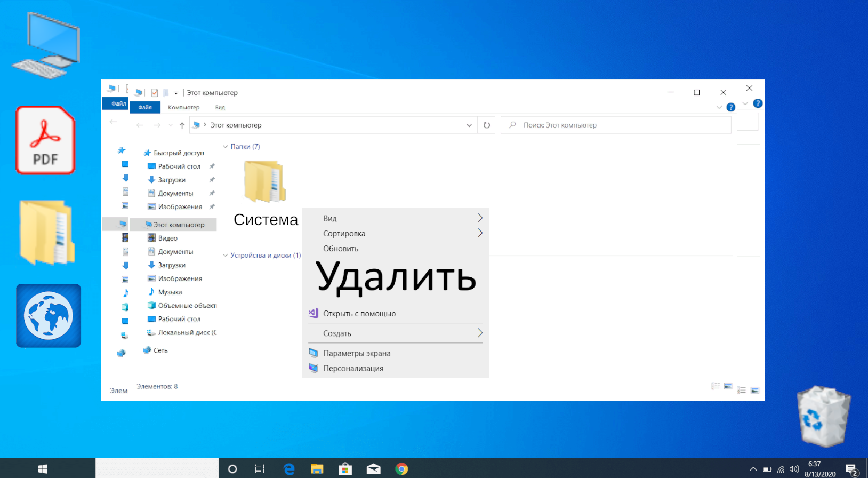The height and width of the screenshot is (478, 868).
Task: Open File Explorer from the taskbar
Action: (317, 469)
